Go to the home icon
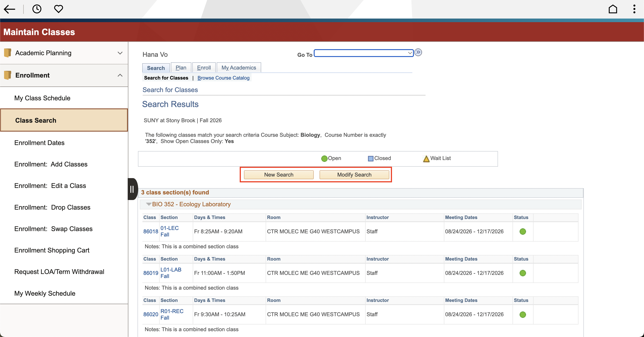 point(613,9)
